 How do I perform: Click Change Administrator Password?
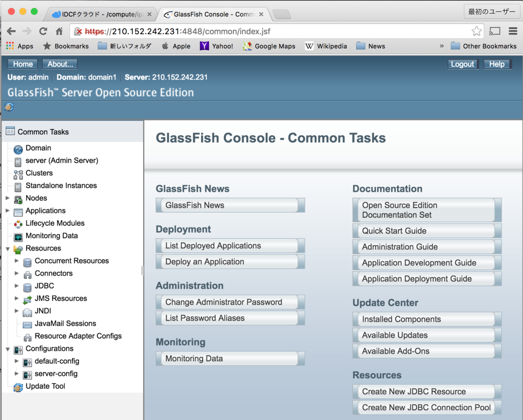(x=230, y=302)
